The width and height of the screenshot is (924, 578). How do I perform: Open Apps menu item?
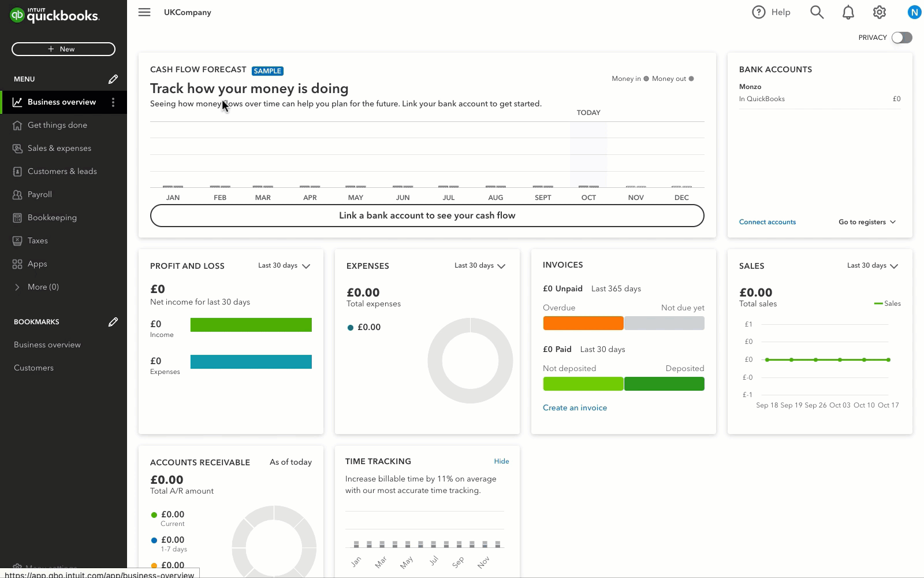point(64,264)
